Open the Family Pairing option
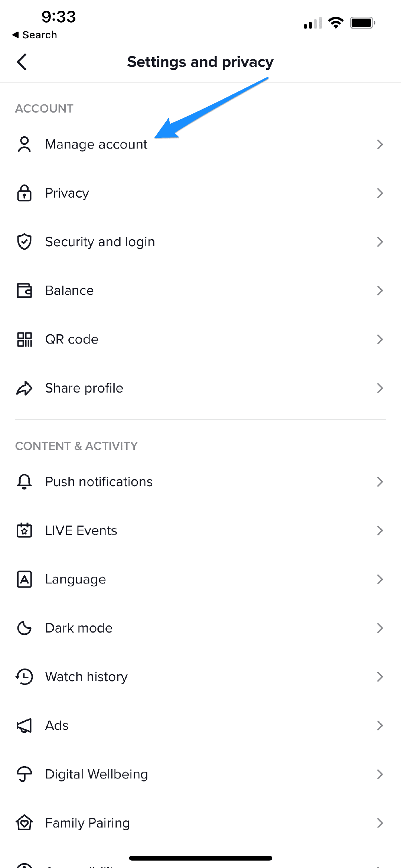401x868 pixels. [x=87, y=823]
